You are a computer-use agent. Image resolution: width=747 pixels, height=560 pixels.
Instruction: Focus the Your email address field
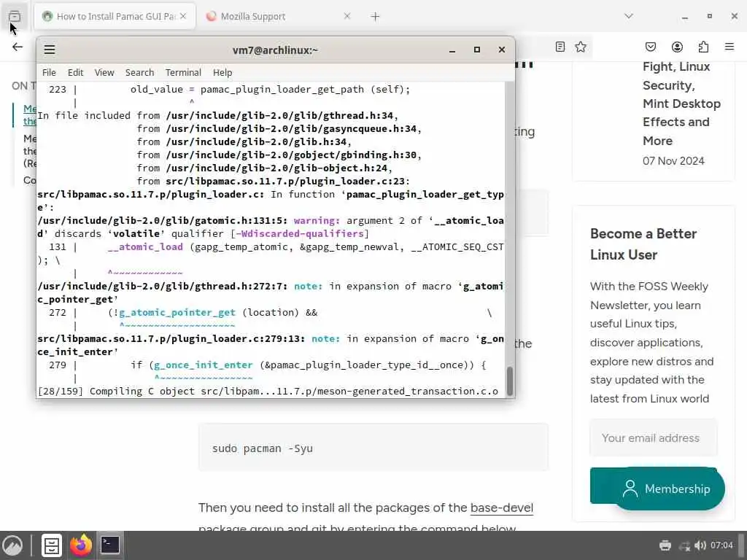pyautogui.click(x=654, y=438)
